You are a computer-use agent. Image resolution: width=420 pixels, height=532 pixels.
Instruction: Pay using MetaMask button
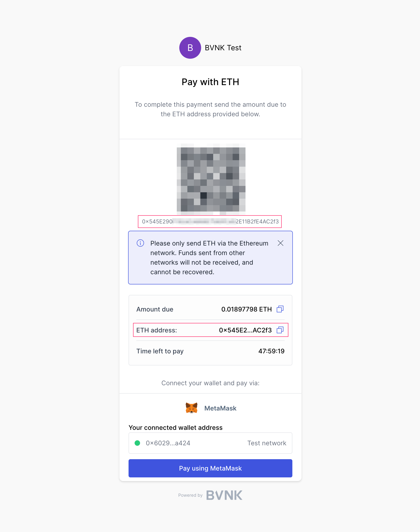click(210, 468)
